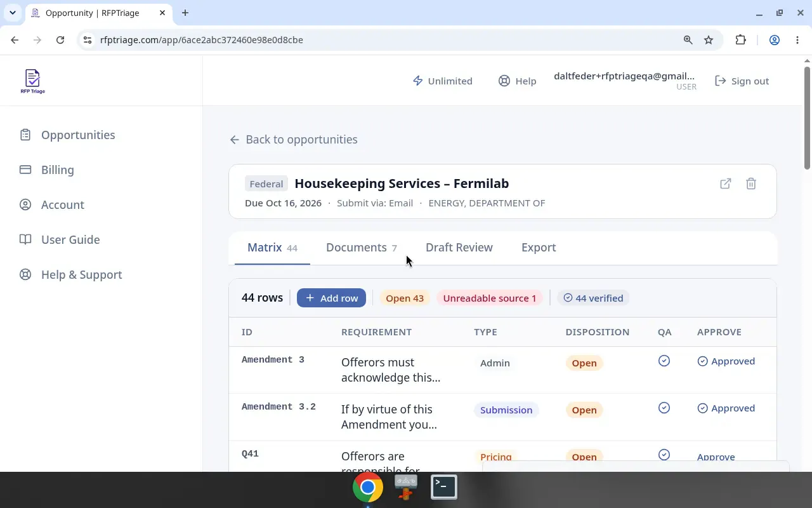Open the Open disposition of Amendment 3.2
This screenshot has width=812, height=508.
[x=584, y=410]
